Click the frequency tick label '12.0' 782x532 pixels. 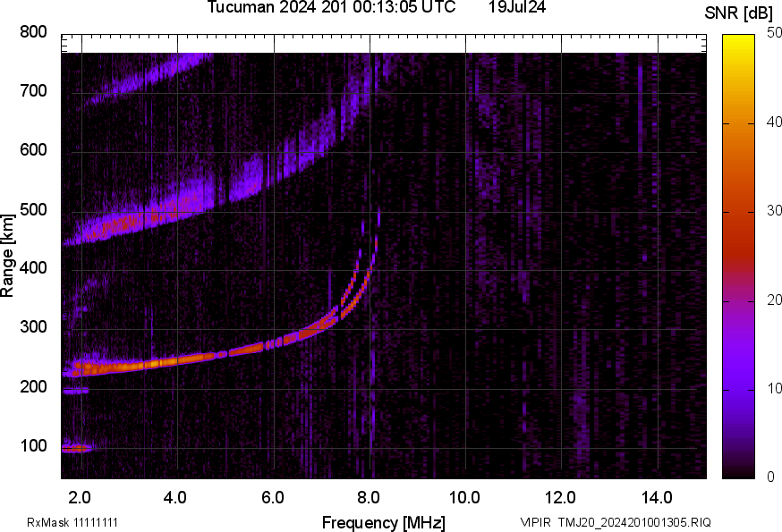pyautogui.click(x=561, y=498)
